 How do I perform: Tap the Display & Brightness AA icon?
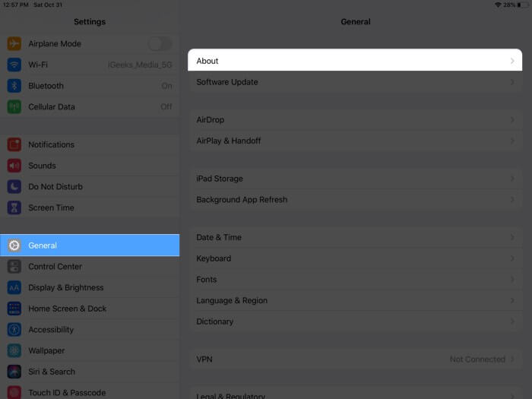tap(14, 287)
